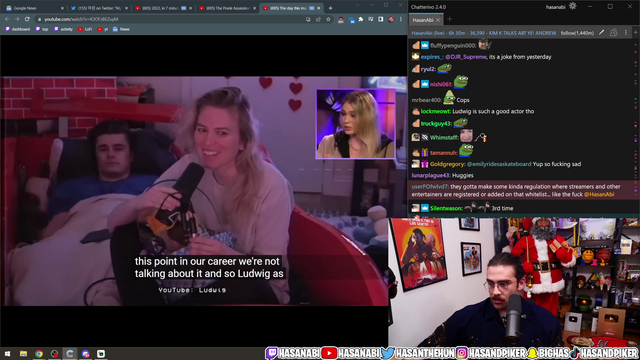The height and width of the screenshot is (360, 640).
Task: Click the HasanAbi live stream title header
Action: point(484,33)
